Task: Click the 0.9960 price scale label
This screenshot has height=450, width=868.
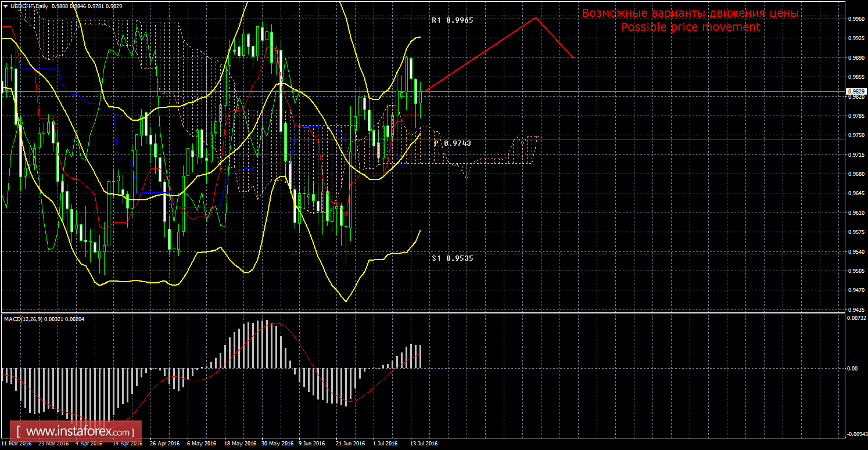Action: [856, 19]
